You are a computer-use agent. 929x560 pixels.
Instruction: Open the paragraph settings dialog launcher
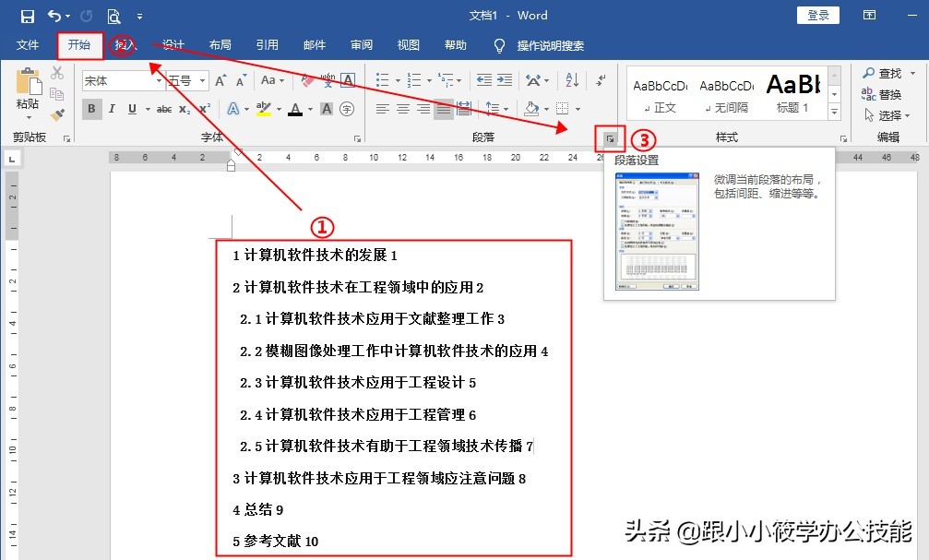(610, 138)
